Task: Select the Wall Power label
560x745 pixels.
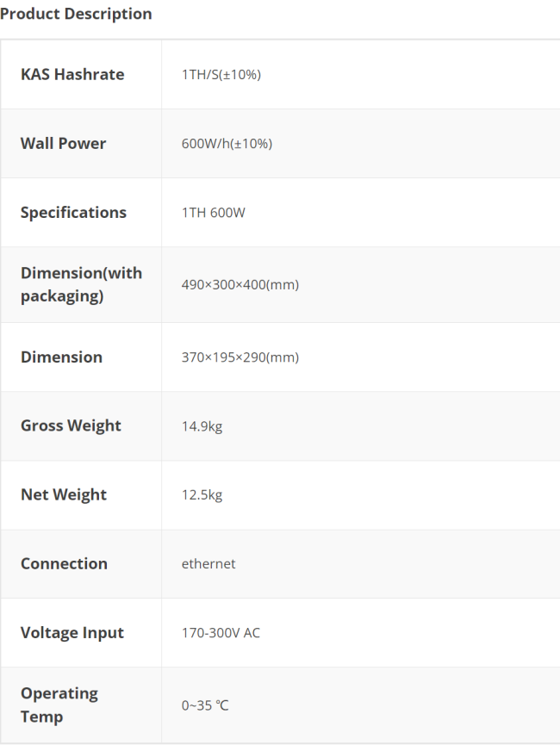Action: pyautogui.click(x=63, y=144)
